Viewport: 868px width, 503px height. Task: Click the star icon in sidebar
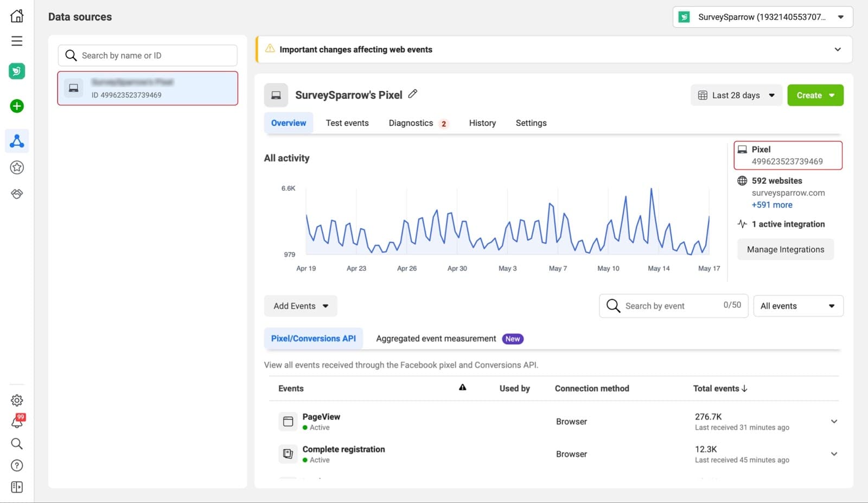click(x=17, y=167)
